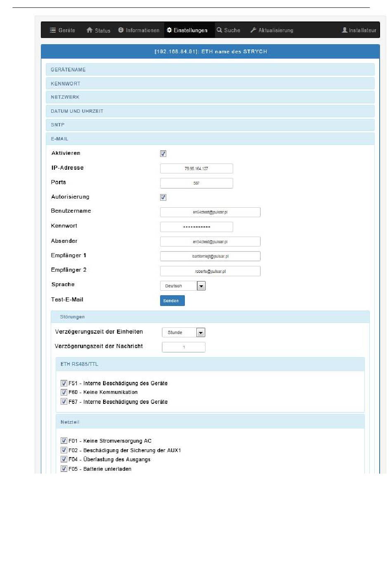Click the Installateur user icon

click(345, 30)
